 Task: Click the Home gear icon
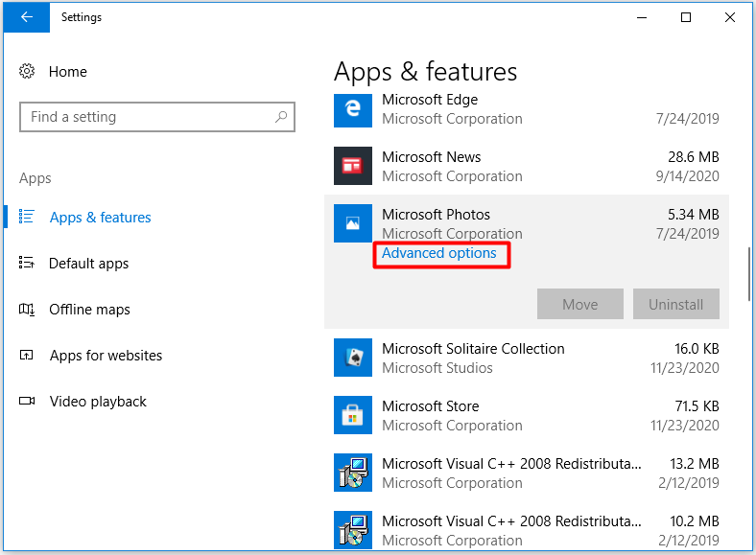click(27, 71)
